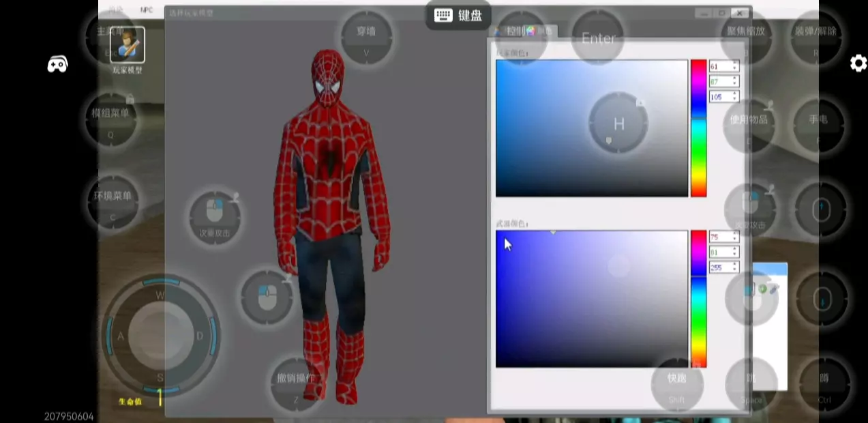Pick a shade in the weapon color square

(592, 299)
